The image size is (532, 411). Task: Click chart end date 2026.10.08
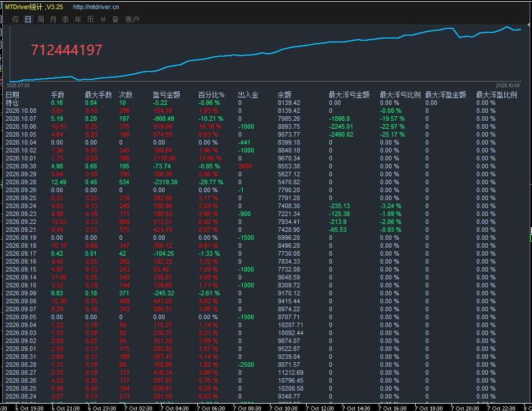508,86
